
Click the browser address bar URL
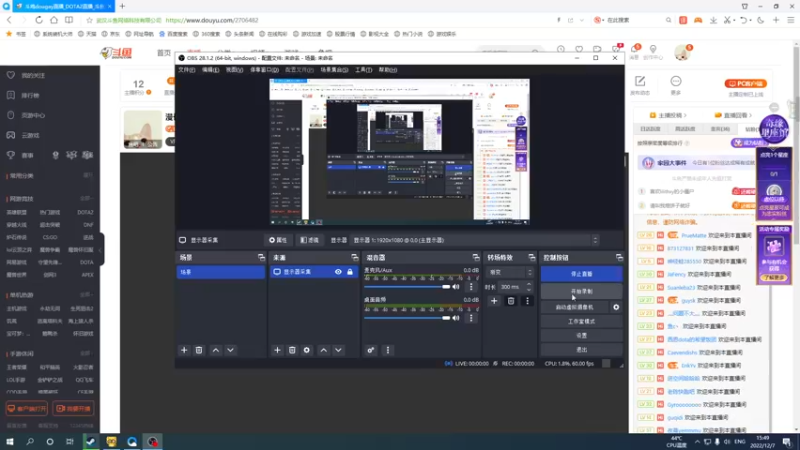tap(212, 20)
